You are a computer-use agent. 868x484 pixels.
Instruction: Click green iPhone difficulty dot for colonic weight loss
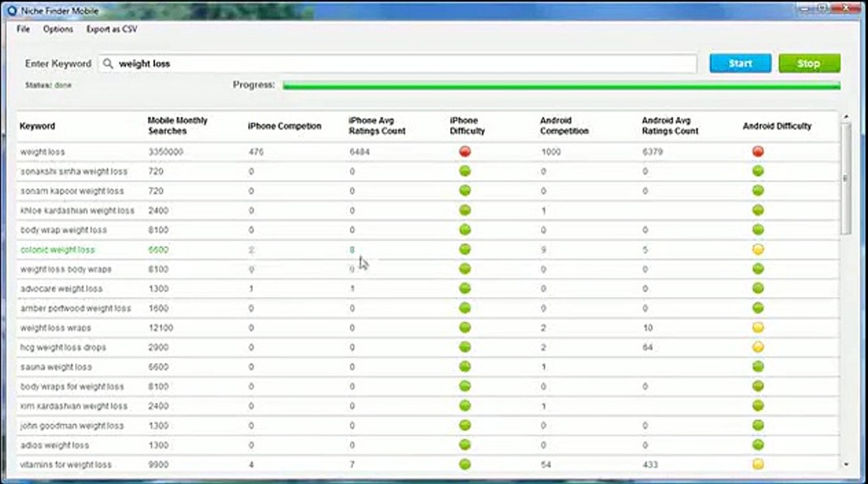click(x=465, y=249)
